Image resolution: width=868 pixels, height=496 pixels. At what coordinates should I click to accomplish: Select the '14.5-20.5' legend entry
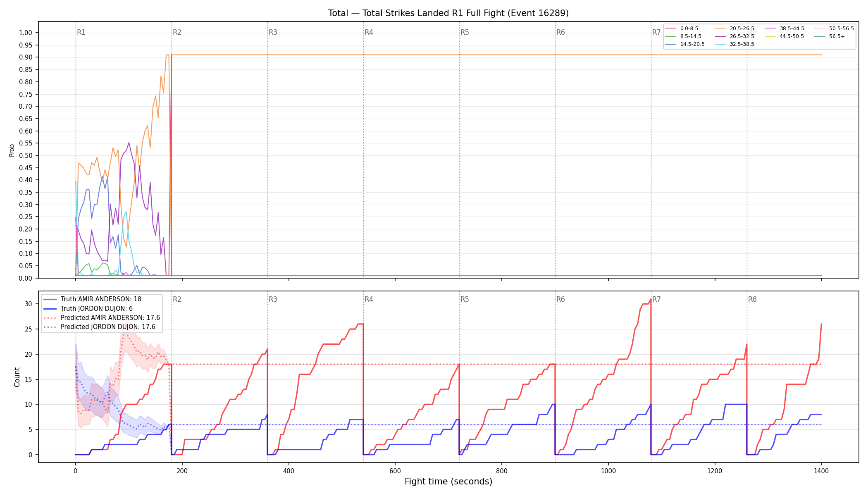pos(685,44)
